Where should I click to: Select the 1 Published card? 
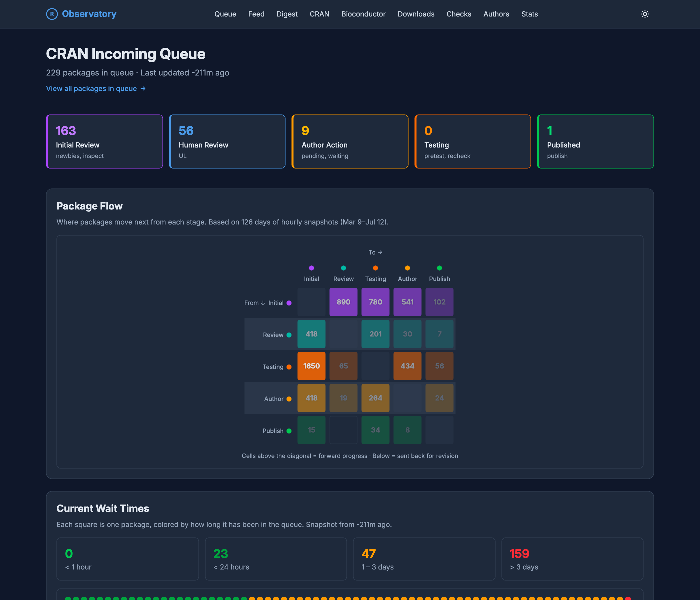coord(595,141)
